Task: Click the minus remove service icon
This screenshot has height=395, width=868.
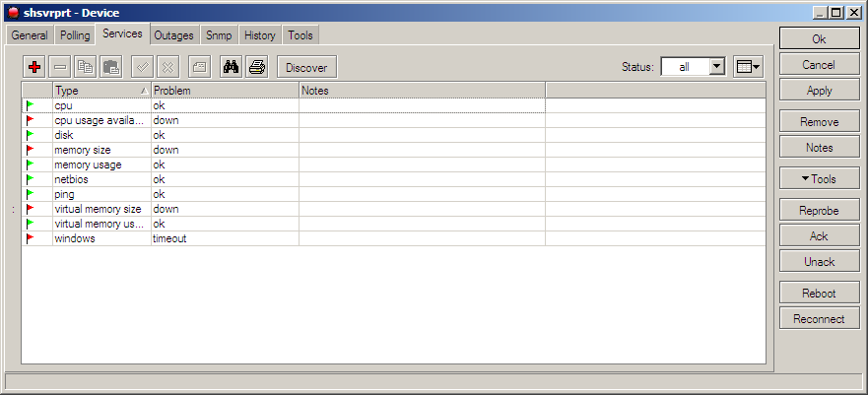Action: click(x=59, y=67)
